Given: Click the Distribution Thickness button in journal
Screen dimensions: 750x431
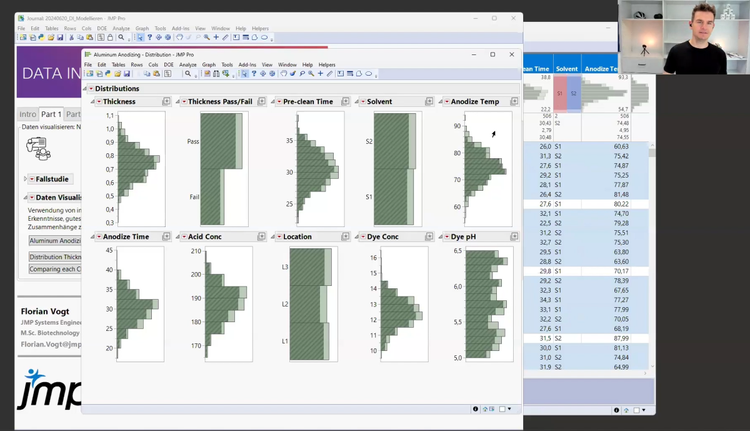Looking at the screenshot, I should point(55,257).
